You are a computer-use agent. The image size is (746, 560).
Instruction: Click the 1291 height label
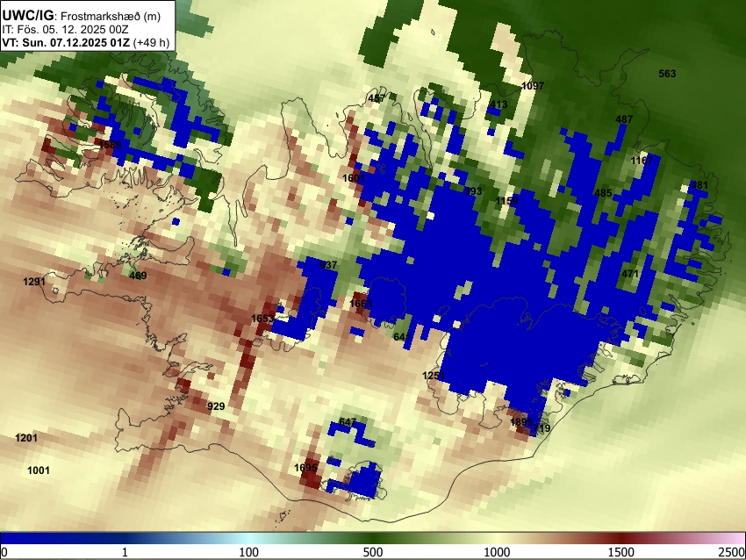point(34,282)
